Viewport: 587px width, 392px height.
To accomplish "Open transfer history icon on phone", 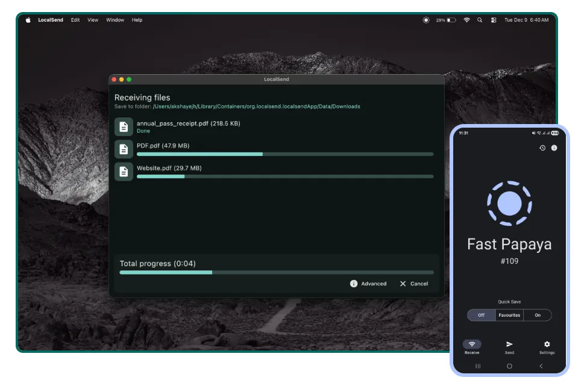I will point(542,148).
